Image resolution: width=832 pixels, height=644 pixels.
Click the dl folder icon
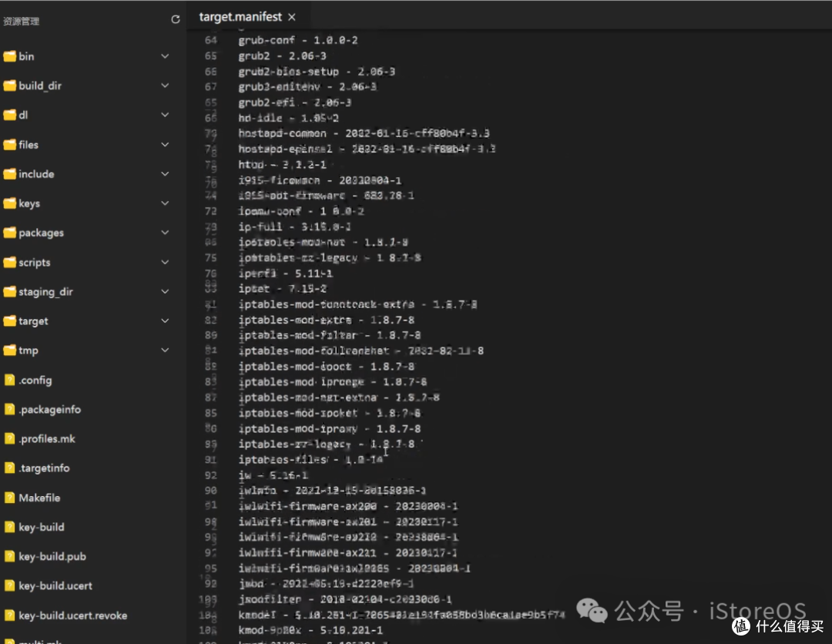(9, 115)
